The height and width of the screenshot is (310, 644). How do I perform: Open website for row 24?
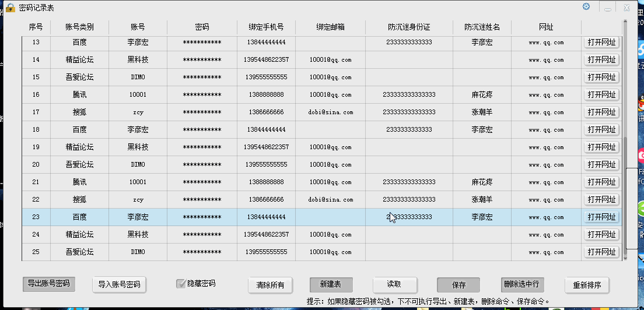tap(601, 235)
